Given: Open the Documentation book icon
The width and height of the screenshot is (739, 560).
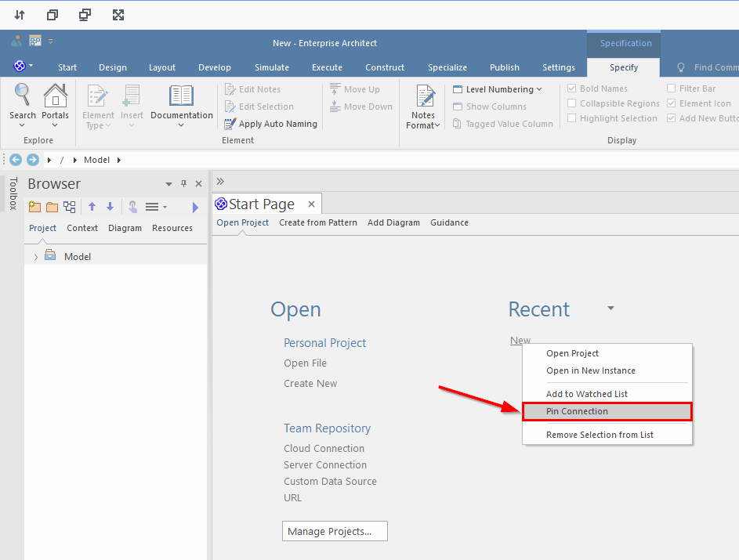Looking at the screenshot, I should point(181,95).
